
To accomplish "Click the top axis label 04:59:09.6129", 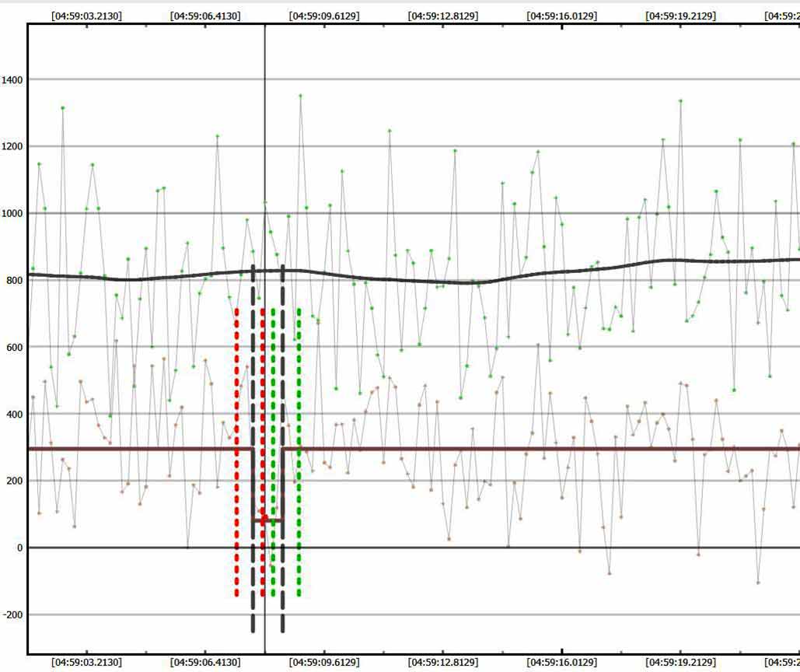I will [x=324, y=16].
